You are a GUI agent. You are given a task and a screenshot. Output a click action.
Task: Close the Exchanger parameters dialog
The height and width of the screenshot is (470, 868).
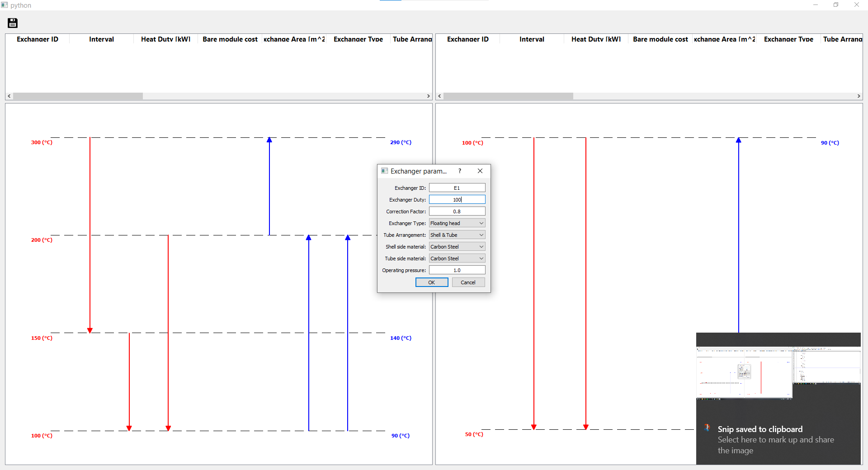(x=480, y=171)
